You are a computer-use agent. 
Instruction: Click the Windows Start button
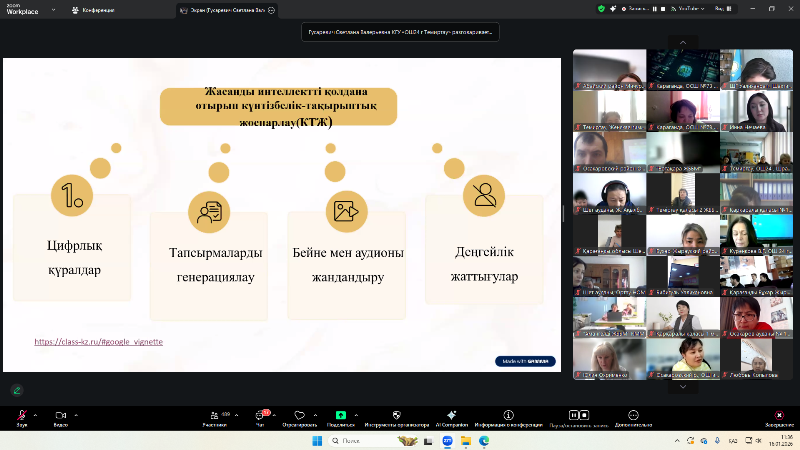(x=319, y=440)
